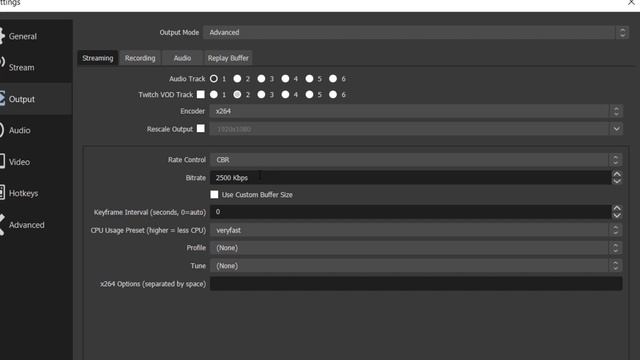Select the Video monitor icon in sidebar
The height and width of the screenshot is (360, 640).
pos(2,161)
